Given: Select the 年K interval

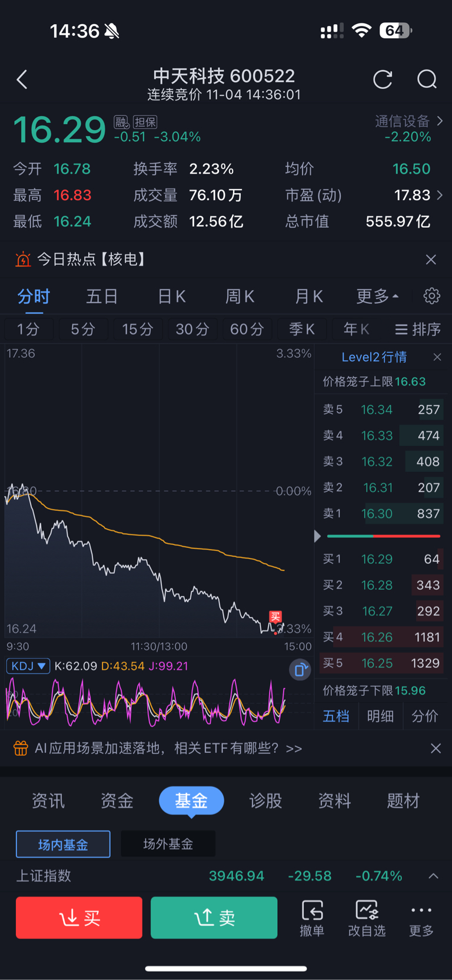Looking at the screenshot, I should point(356,329).
